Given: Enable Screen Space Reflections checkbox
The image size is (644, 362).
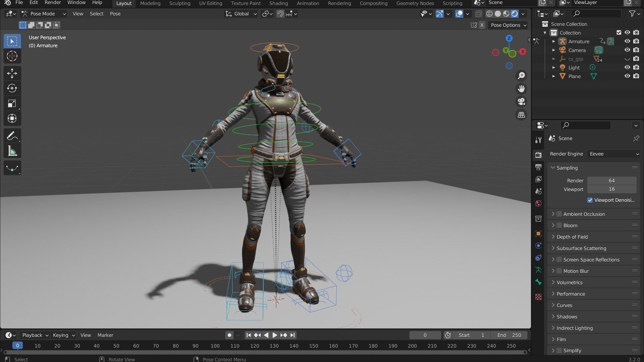Looking at the screenshot, I should (559, 259).
